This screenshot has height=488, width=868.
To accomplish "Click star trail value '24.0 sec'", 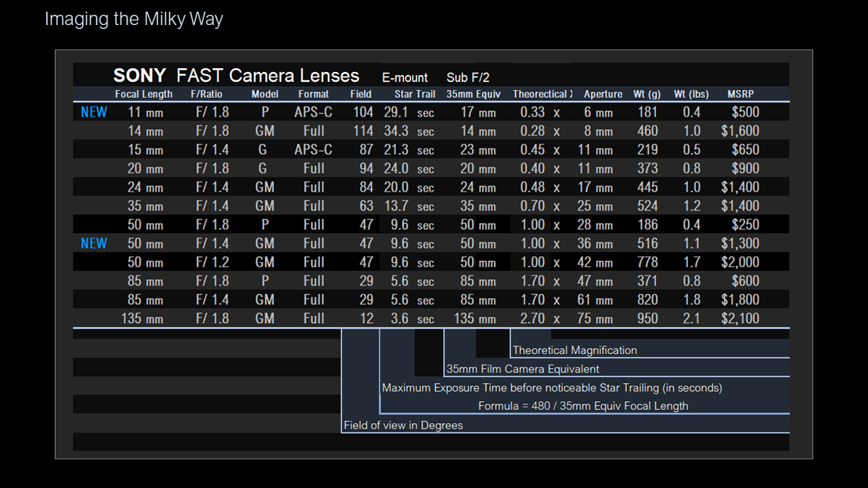I will click(409, 169).
